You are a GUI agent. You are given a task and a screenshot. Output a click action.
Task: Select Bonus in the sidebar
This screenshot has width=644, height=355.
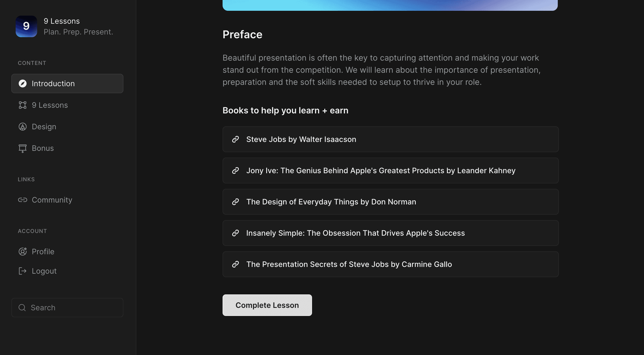click(x=43, y=148)
